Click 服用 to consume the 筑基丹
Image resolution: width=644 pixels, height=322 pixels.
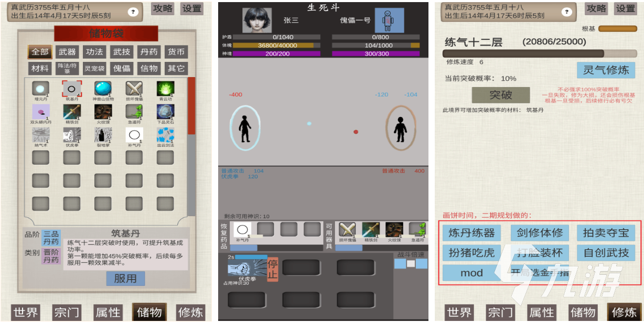click(x=125, y=278)
